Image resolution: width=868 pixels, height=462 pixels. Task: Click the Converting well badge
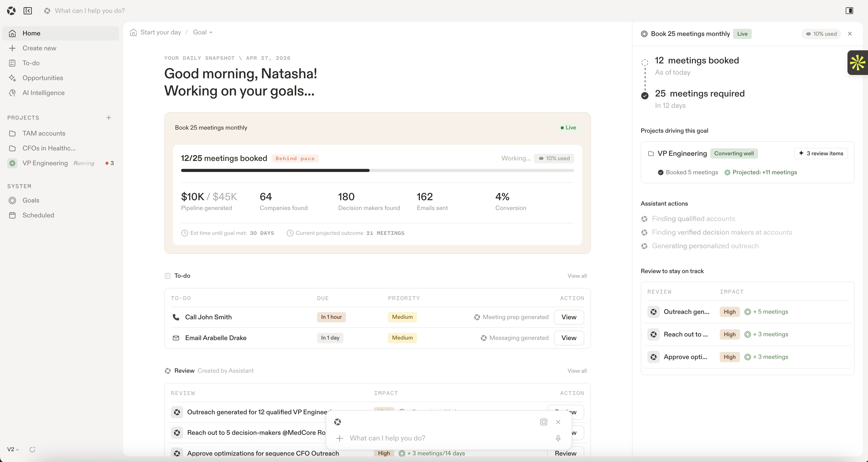pyautogui.click(x=734, y=153)
